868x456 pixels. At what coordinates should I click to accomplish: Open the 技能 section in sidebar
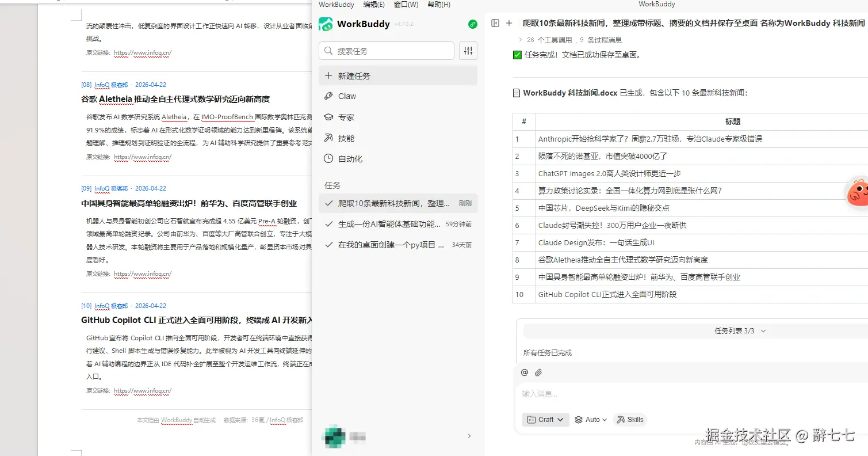(398, 138)
